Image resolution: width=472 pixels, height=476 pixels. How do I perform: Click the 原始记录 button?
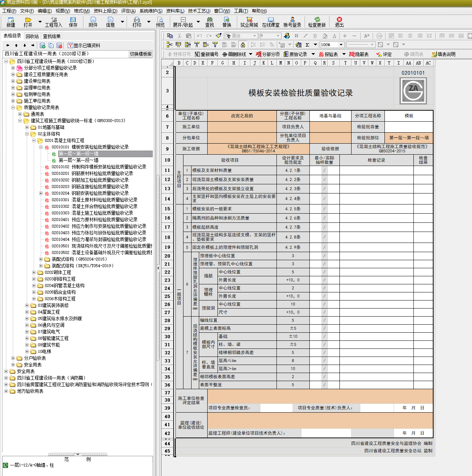pyautogui.click(x=296, y=54)
